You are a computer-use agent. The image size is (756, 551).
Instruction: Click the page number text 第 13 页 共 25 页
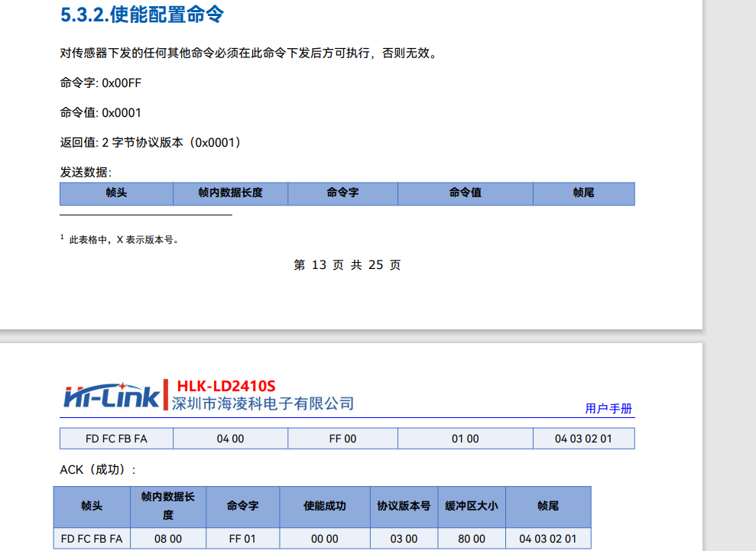(347, 264)
